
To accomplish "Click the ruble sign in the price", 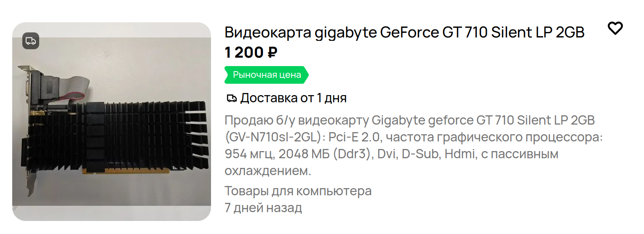I will [272, 53].
